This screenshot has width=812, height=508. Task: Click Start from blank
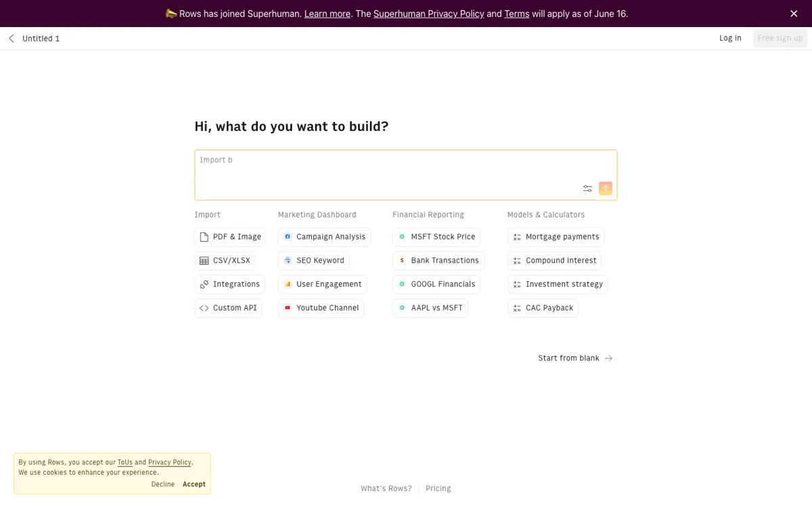tap(575, 358)
